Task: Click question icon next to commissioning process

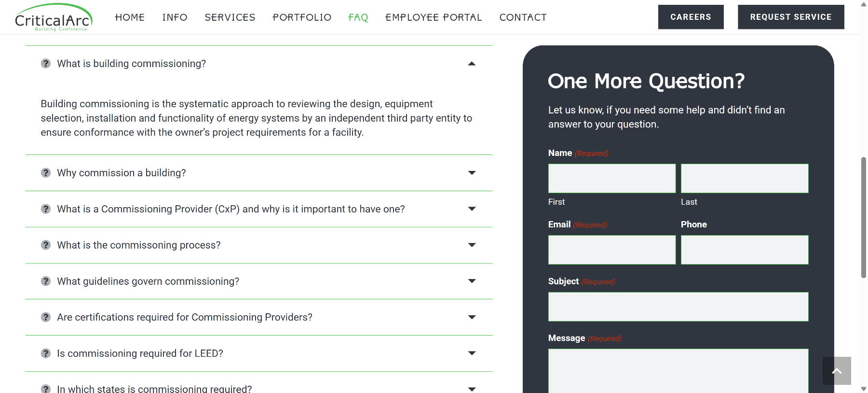Action: 46,245
